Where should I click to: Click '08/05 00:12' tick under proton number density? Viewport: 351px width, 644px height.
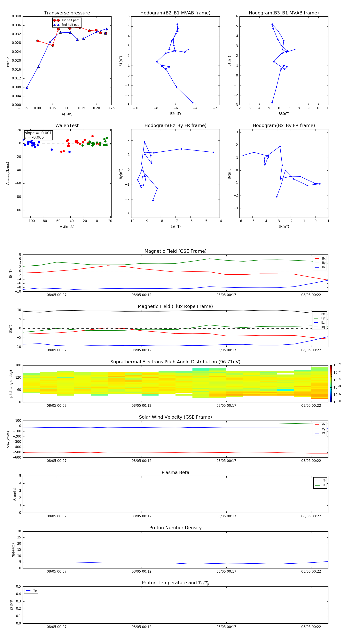tap(141, 571)
